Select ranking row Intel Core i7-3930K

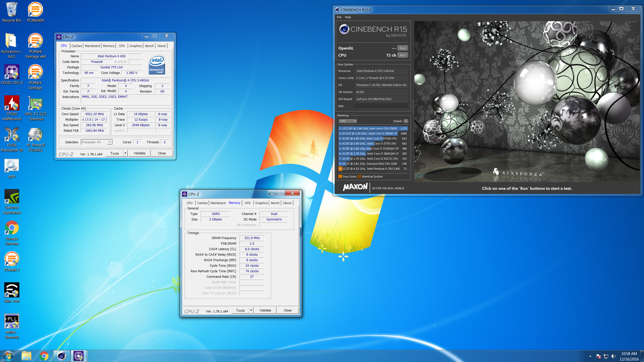tap(373, 133)
